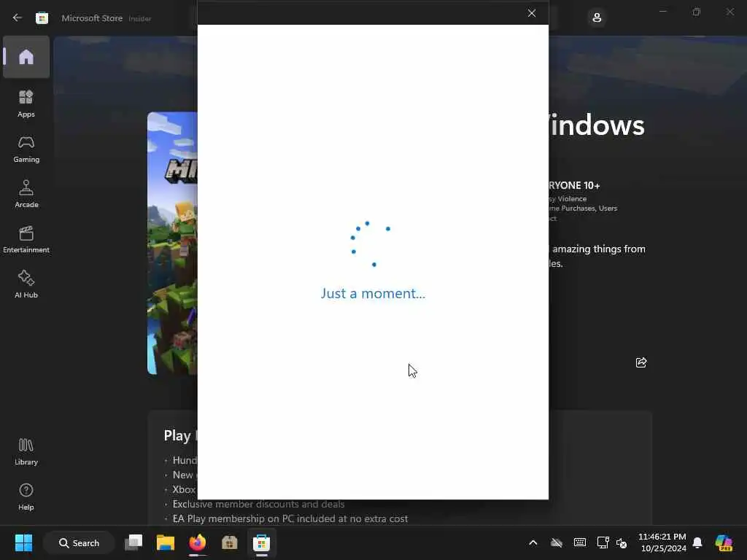Open the Windows Start menu
This screenshot has width=747, height=560.
(23, 542)
